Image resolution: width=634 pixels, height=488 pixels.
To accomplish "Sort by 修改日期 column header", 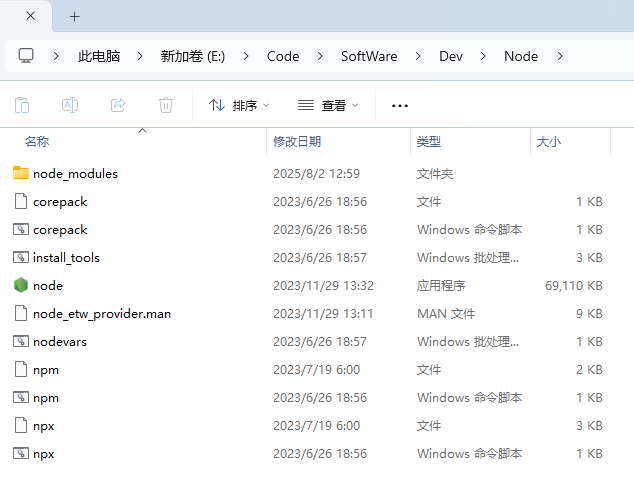I will (297, 142).
